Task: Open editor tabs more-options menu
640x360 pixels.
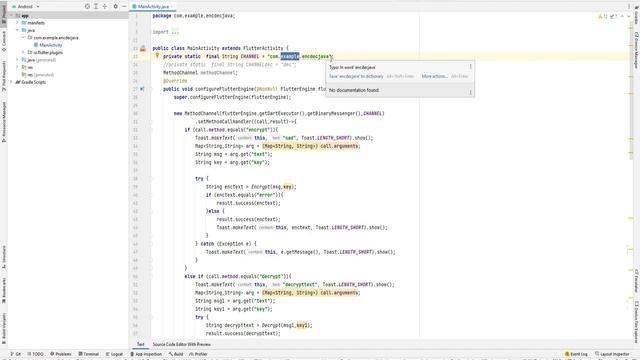Action: point(629,7)
